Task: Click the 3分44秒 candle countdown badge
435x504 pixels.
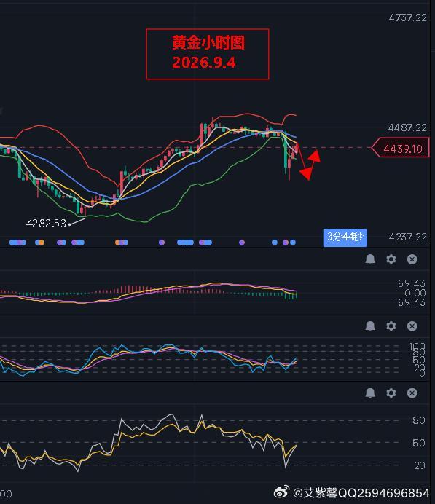Action: click(345, 237)
